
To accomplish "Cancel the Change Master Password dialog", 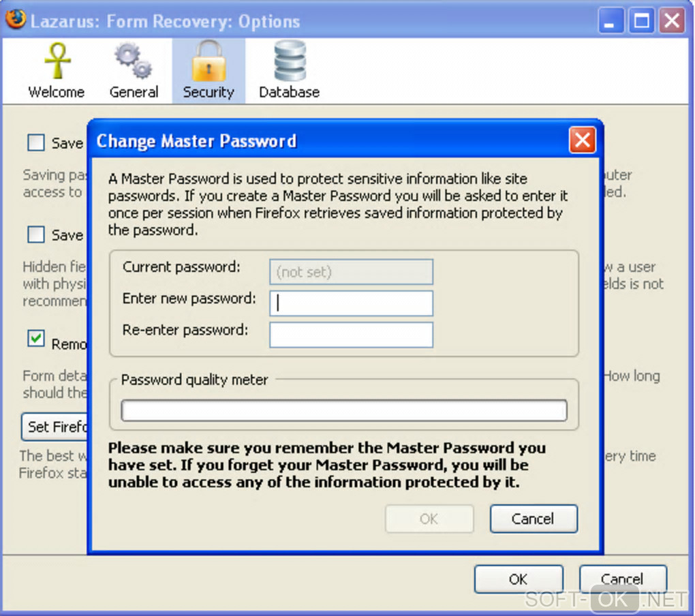I will [534, 519].
